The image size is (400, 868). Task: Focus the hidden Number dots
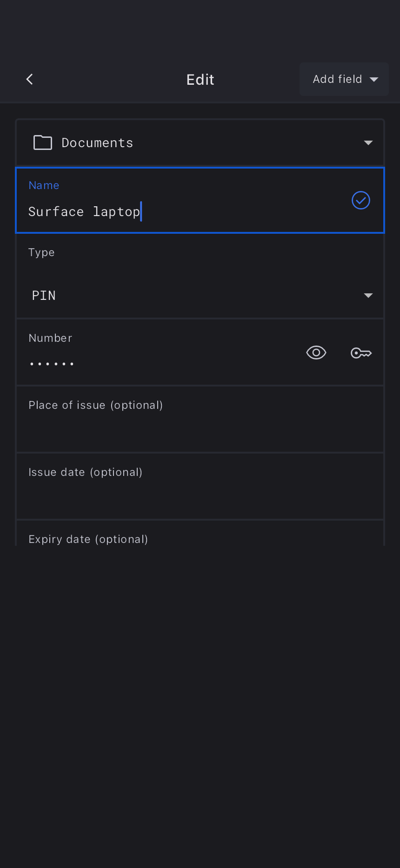point(52,364)
